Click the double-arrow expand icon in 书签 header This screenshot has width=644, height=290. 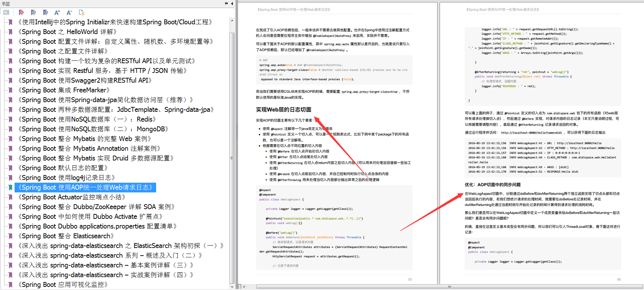tap(227, 3)
